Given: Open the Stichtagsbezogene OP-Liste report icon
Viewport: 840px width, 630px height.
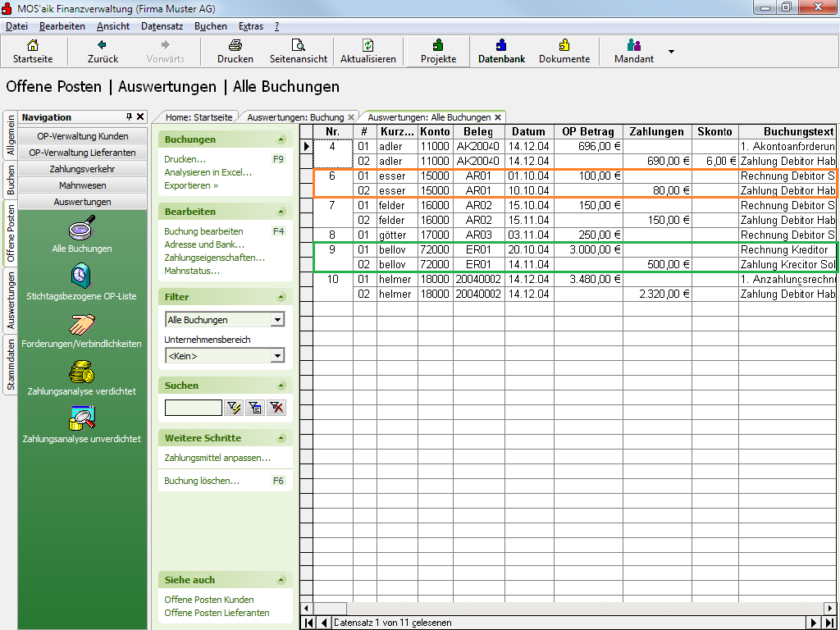Looking at the screenshot, I should pyautogui.click(x=82, y=276).
